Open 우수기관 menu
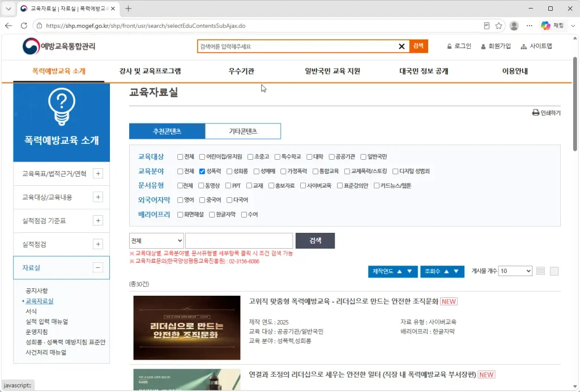580x392 pixels. pos(241,71)
